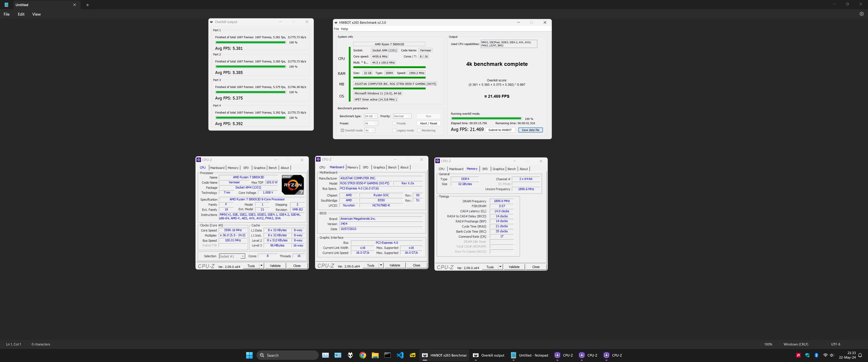Open the HWBOT File menu

(x=336, y=29)
